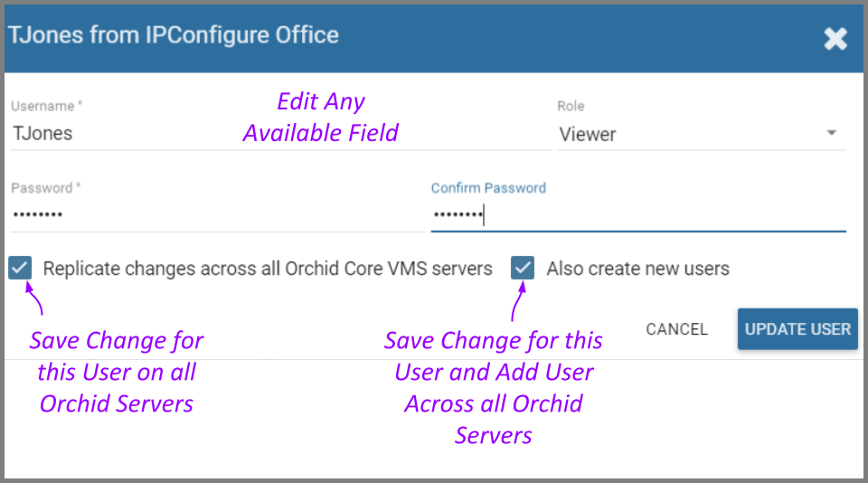The height and width of the screenshot is (483, 868).
Task: Click the UPDATE USER button
Action: pos(797,329)
